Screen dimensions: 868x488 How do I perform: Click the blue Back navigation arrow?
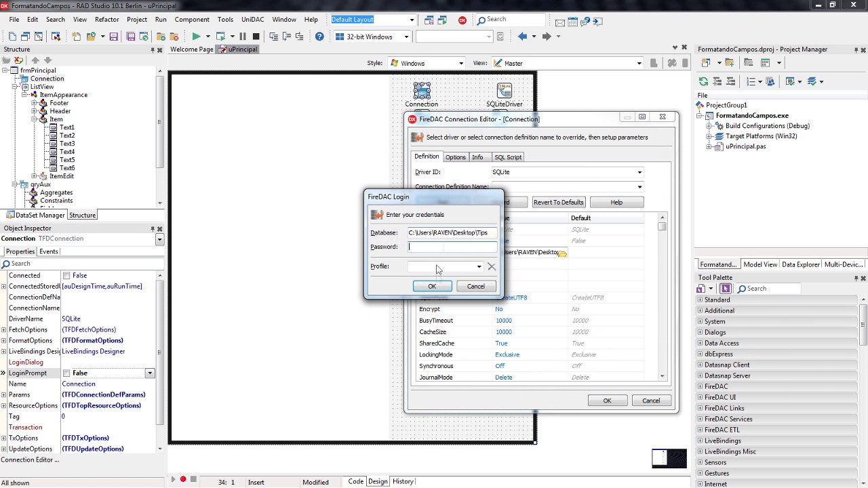pyautogui.click(x=522, y=37)
